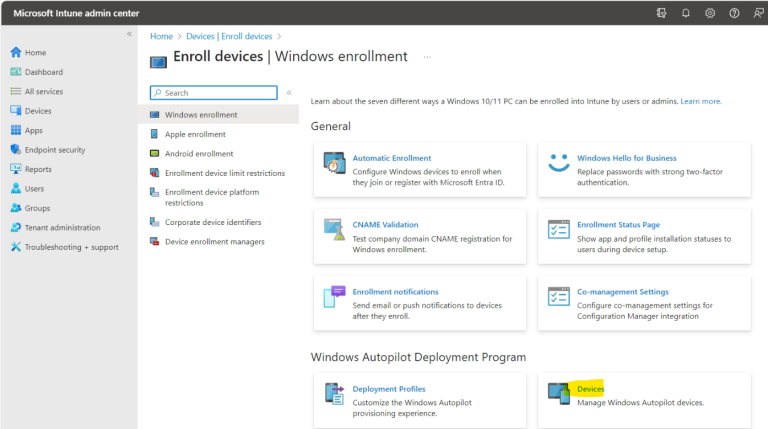
Task: Open the highlighted Autopilot Devices link
Action: tap(590, 389)
